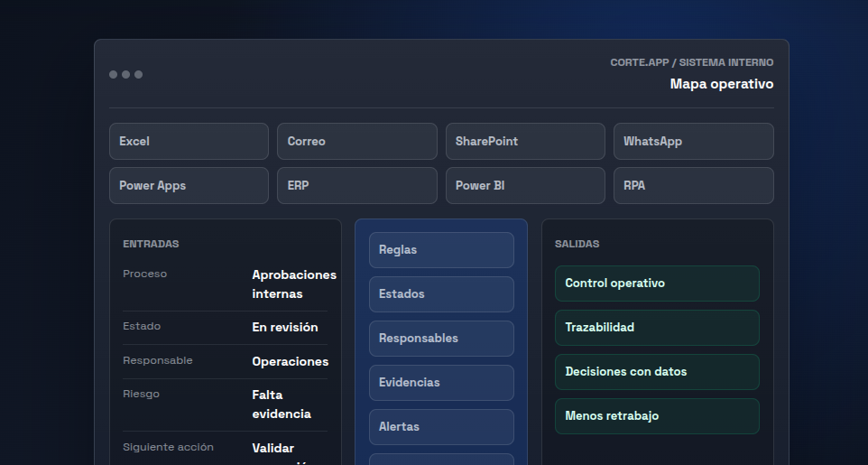The height and width of the screenshot is (465, 868).
Task: Click the Reglas item in center panel
Action: pyautogui.click(x=441, y=250)
